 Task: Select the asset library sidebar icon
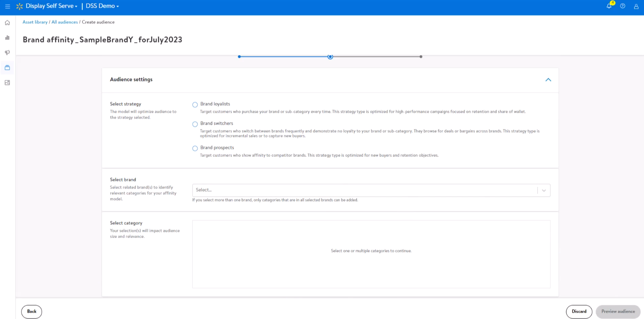7,68
